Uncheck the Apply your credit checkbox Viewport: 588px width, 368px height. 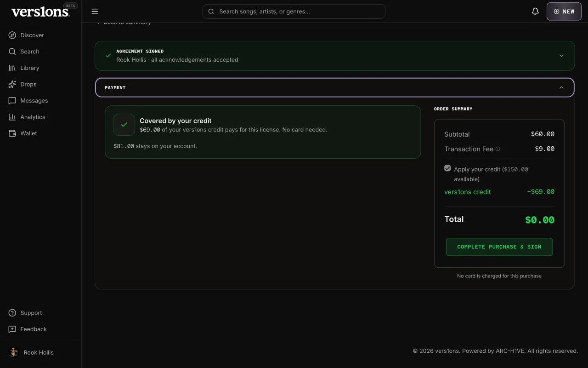click(x=447, y=168)
